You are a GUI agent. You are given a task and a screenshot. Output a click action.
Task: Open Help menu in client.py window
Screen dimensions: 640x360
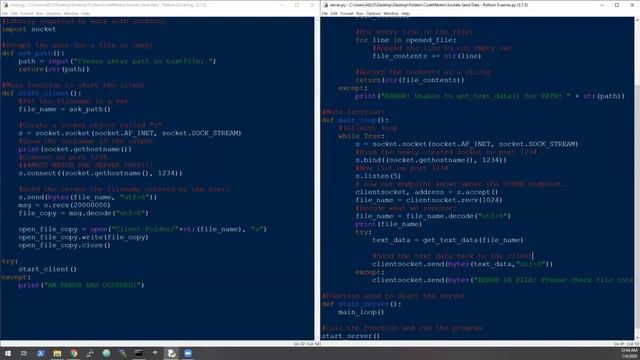[85, 13]
